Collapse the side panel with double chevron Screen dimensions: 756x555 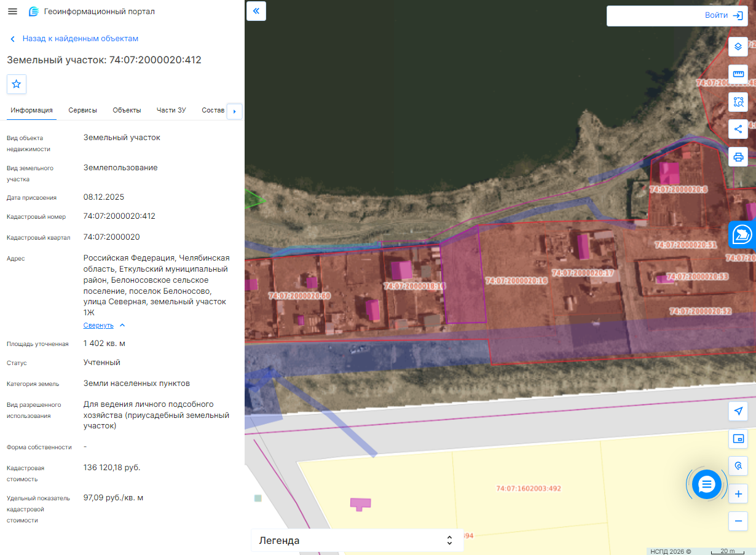[256, 11]
